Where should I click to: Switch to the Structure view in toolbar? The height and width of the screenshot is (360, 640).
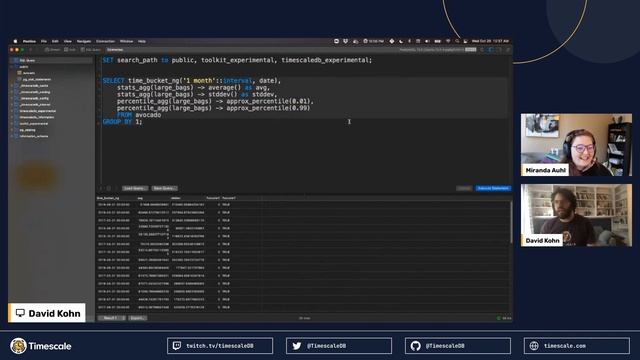tap(70, 50)
